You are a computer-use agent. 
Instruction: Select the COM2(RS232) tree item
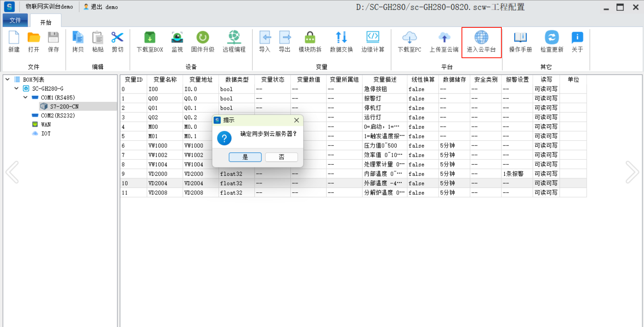[58, 116]
